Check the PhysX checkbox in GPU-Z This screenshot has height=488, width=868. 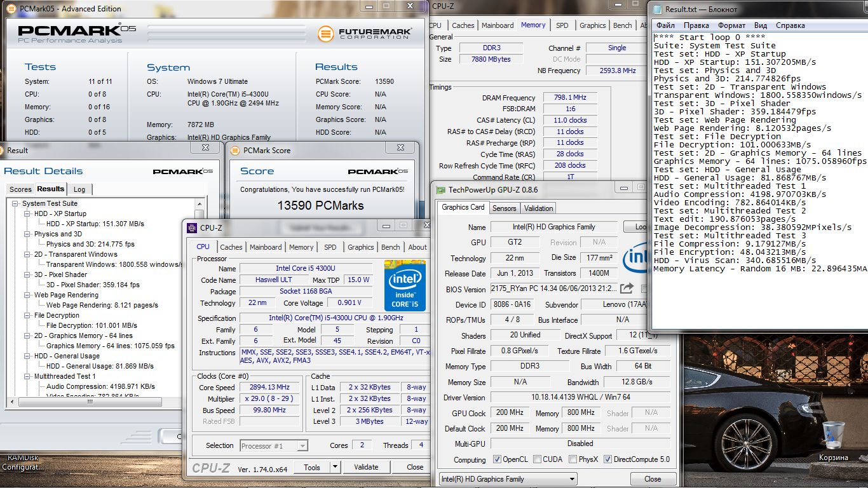pyautogui.click(x=573, y=459)
